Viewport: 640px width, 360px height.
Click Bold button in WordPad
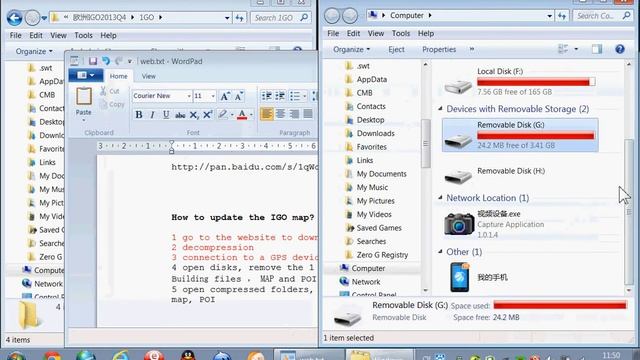point(139,115)
